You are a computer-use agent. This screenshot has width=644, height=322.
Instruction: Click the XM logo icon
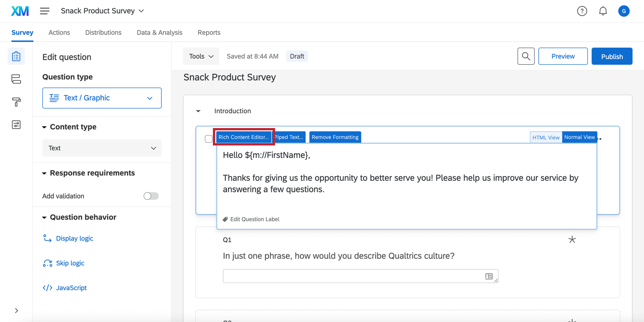pos(20,11)
